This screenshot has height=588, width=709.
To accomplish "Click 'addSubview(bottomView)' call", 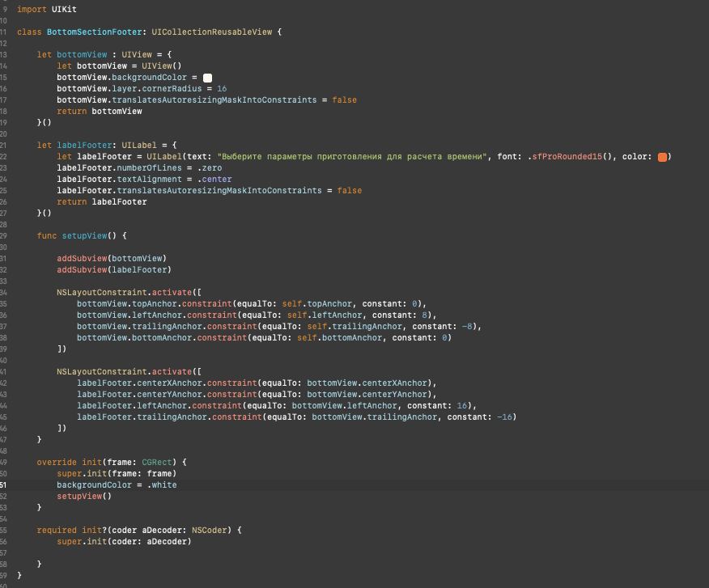I will pyautogui.click(x=112, y=259).
